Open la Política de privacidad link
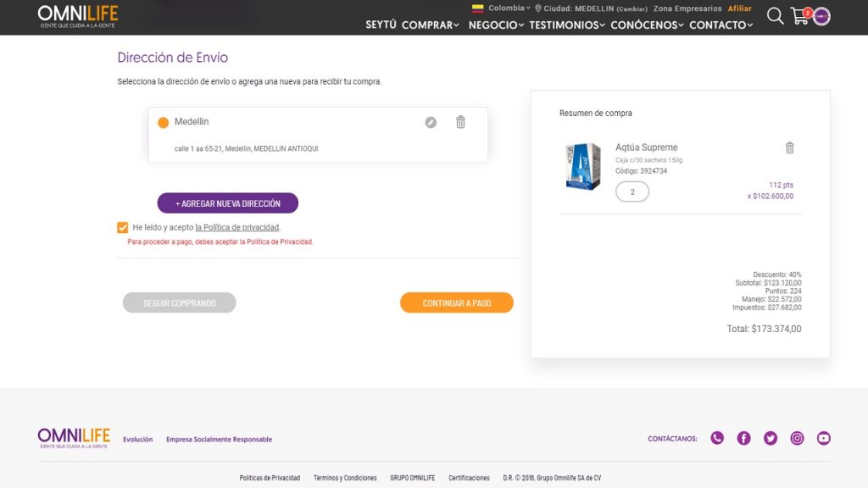This screenshot has height=488, width=868. pos(237,227)
